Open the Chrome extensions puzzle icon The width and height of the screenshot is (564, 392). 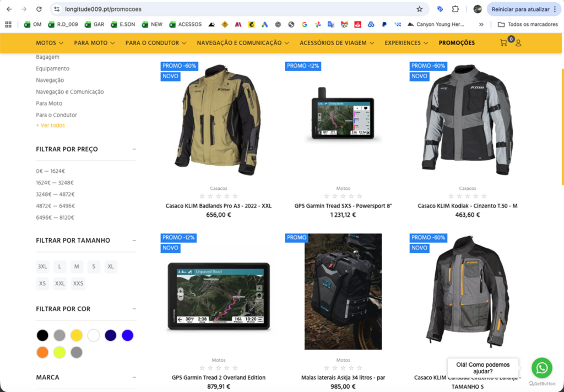point(455,9)
